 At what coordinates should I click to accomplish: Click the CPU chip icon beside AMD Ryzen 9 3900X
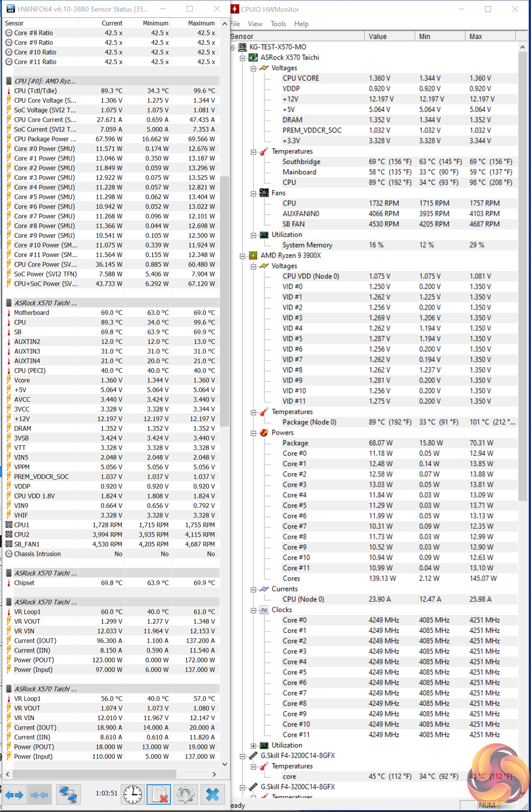(x=253, y=255)
